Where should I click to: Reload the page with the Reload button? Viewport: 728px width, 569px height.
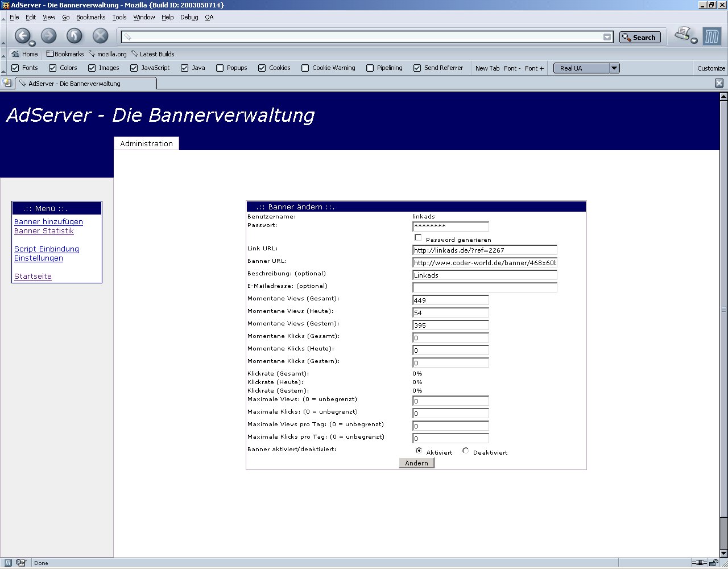point(75,36)
